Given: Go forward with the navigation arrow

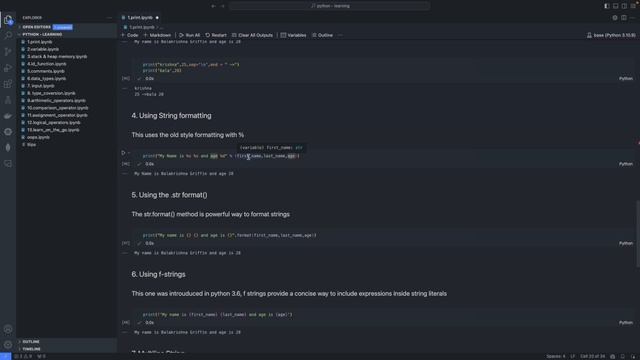Looking at the screenshot, I should (223, 6).
